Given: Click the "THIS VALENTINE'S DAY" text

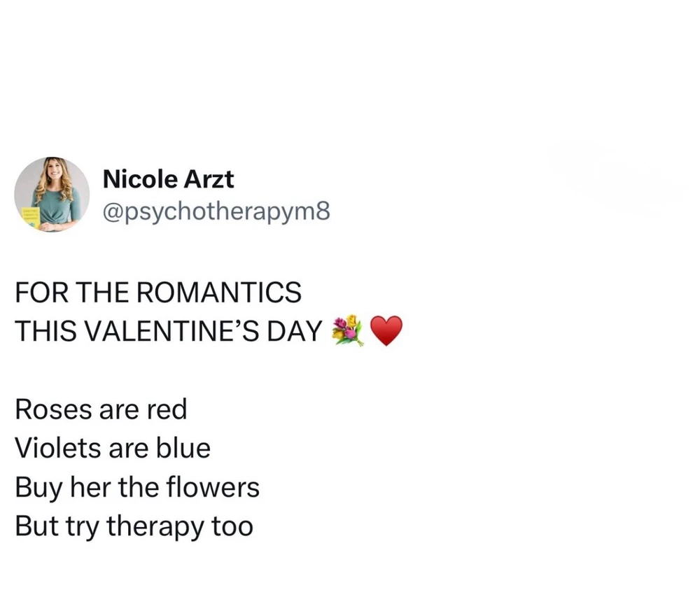Looking at the screenshot, I should [169, 330].
